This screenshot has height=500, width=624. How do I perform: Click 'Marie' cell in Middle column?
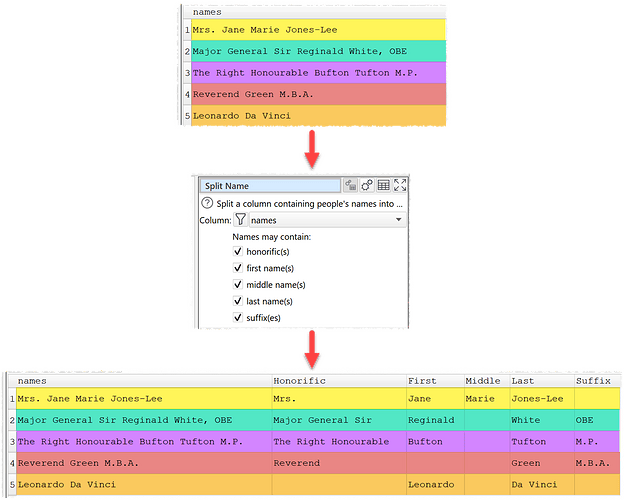click(x=487, y=398)
